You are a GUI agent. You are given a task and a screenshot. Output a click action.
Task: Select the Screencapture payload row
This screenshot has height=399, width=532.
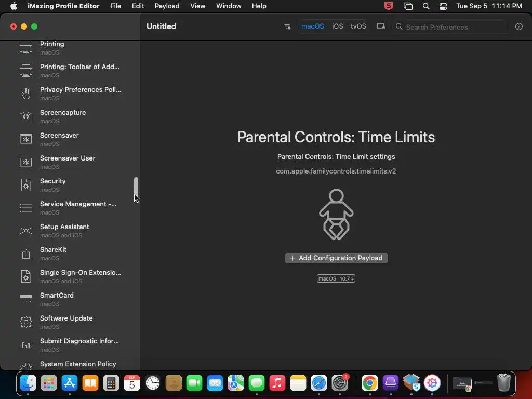pos(70,116)
